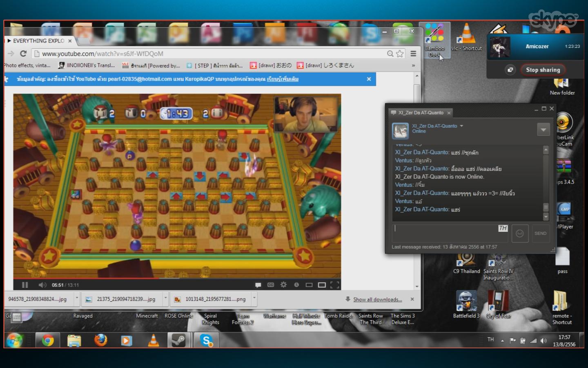The image size is (588, 368).
Task: Click the chat contact avatar
Action: [x=401, y=131]
